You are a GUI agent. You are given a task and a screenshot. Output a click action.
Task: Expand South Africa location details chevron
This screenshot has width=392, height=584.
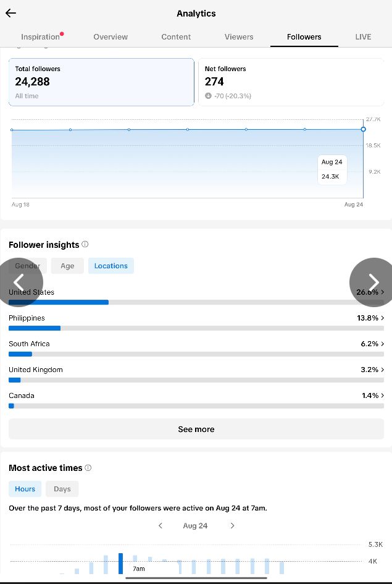point(383,344)
